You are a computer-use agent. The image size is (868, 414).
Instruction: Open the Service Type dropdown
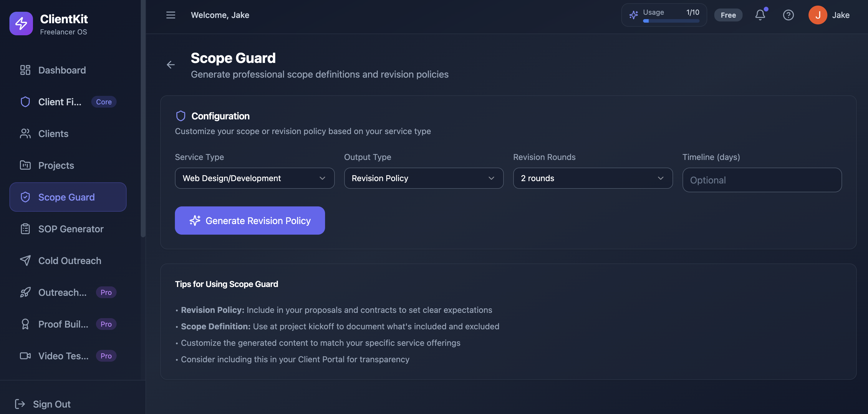pos(254,178)
